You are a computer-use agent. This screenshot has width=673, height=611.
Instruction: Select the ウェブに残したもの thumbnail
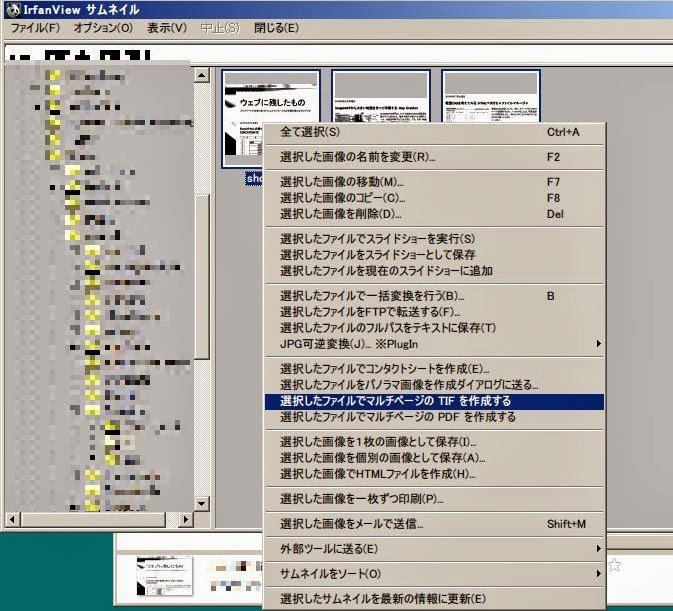click(271, 119)
